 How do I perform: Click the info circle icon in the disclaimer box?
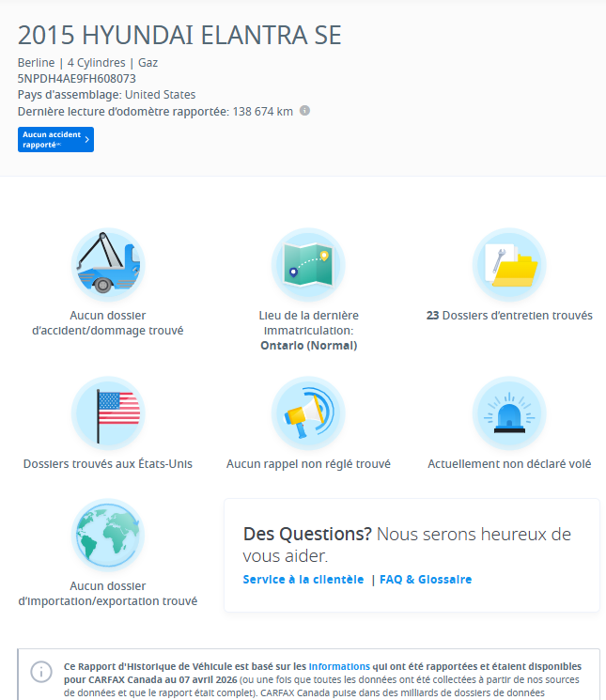(41, 672)
